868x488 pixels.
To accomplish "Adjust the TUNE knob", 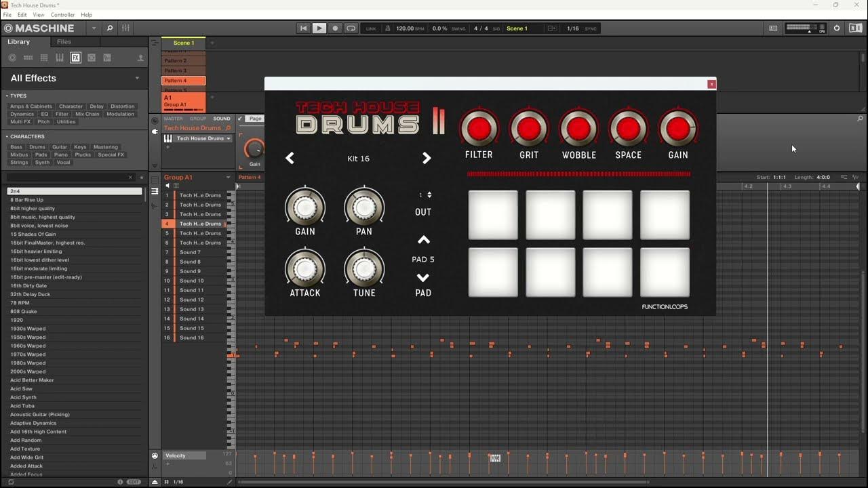I will tap(364, 268).
